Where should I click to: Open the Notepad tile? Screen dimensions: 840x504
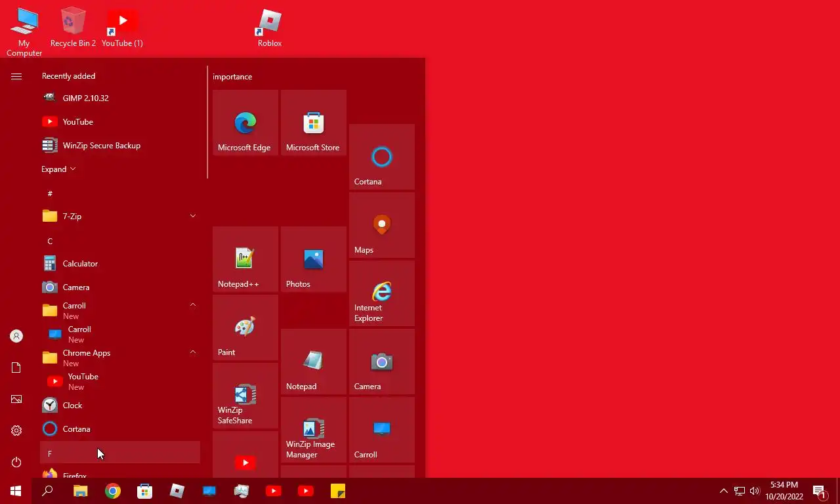[314, 362]
